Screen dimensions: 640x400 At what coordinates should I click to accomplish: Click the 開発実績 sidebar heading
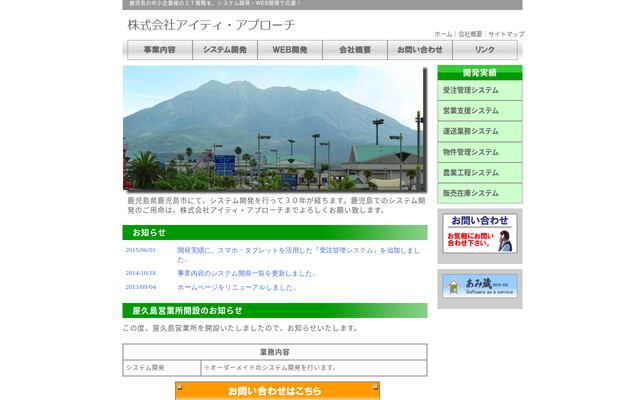pyautogui.click(x=480, y=73)
